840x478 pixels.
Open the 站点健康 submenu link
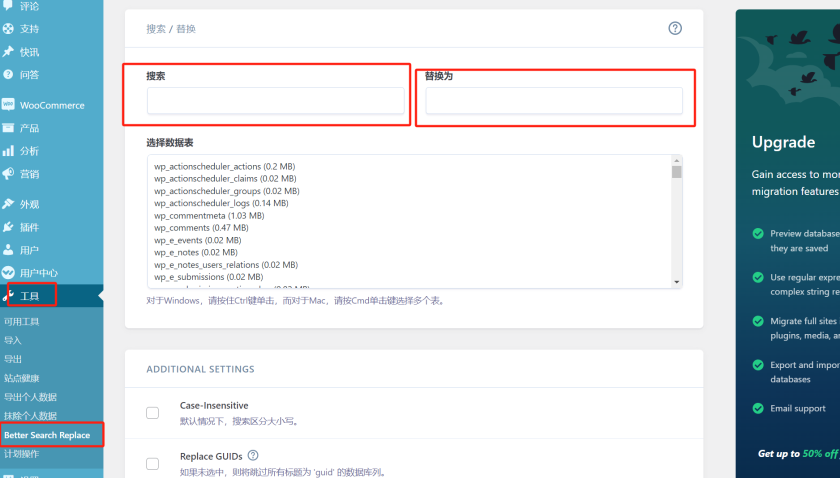[x=21, y=378]
